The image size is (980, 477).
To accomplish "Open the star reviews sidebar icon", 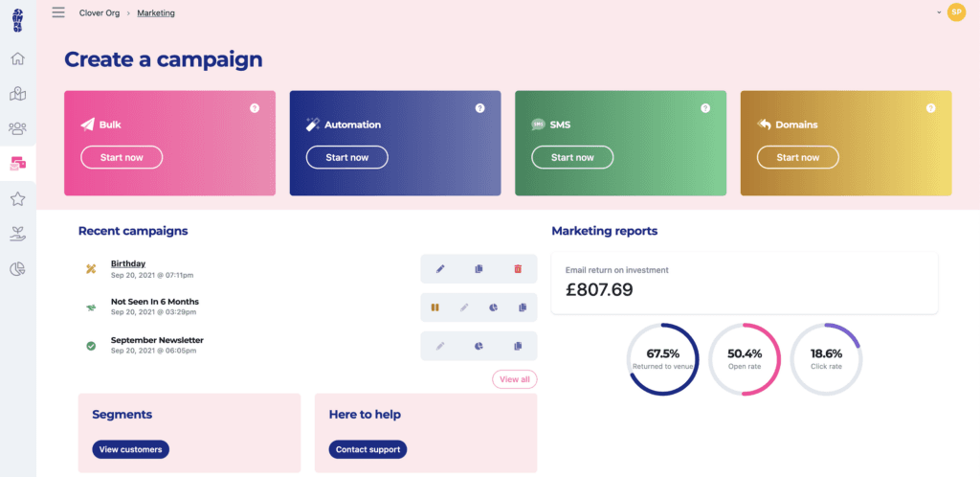I will (x=18, y=199).
